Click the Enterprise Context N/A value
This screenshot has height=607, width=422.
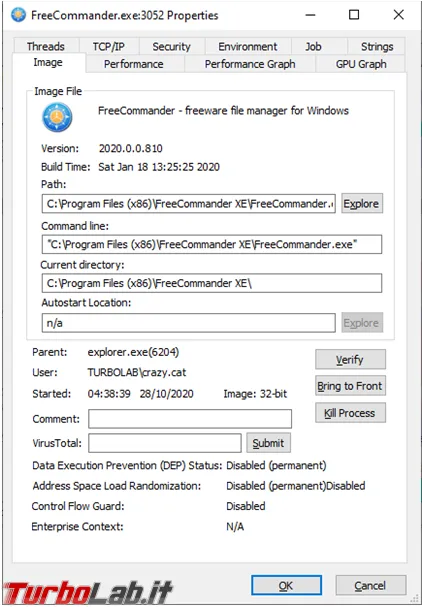(235, 526)
